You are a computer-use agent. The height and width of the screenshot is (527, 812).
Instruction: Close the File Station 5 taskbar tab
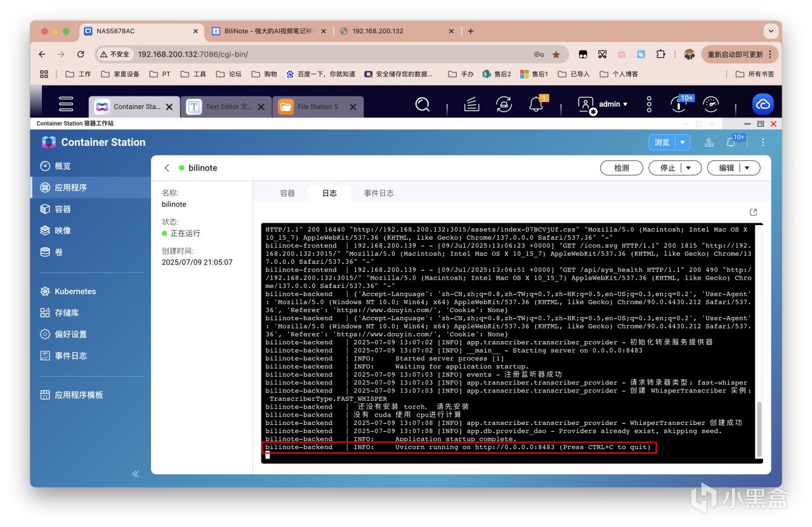[x=353, y=107]
